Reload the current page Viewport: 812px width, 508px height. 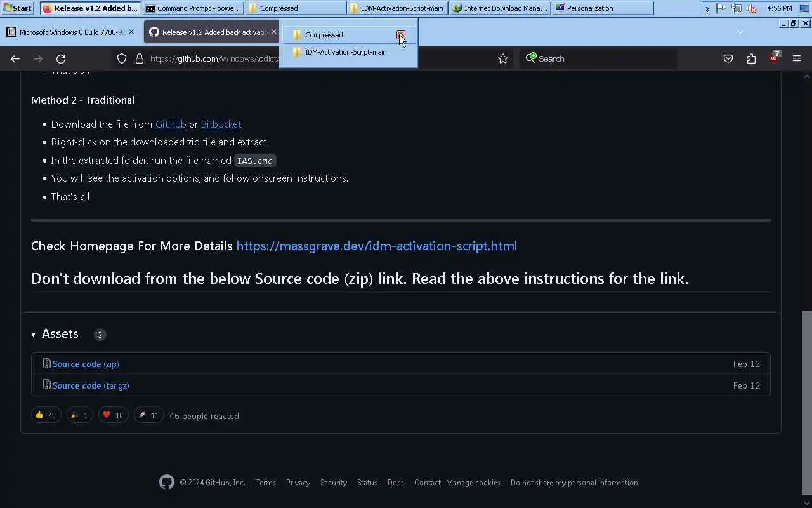point(61,58)
